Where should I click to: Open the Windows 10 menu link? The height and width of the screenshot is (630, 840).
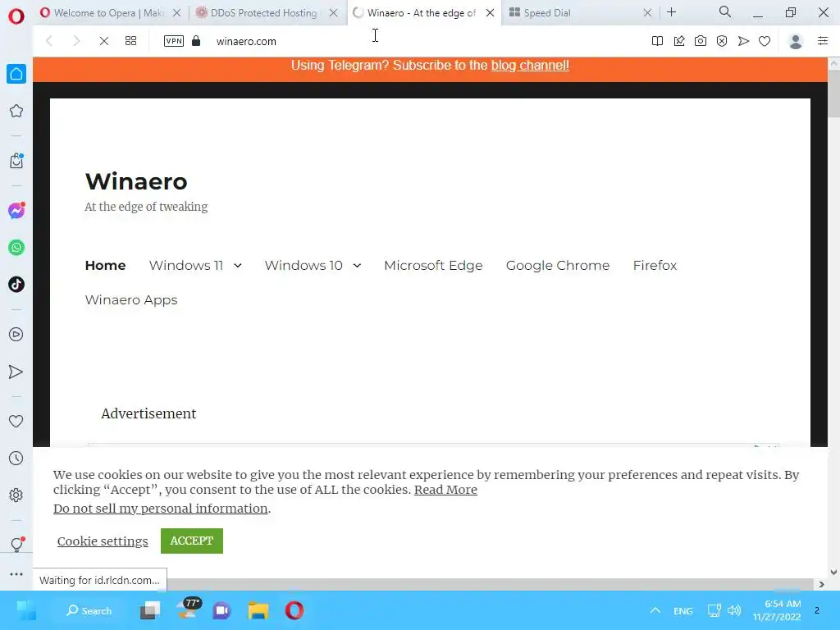304,265
